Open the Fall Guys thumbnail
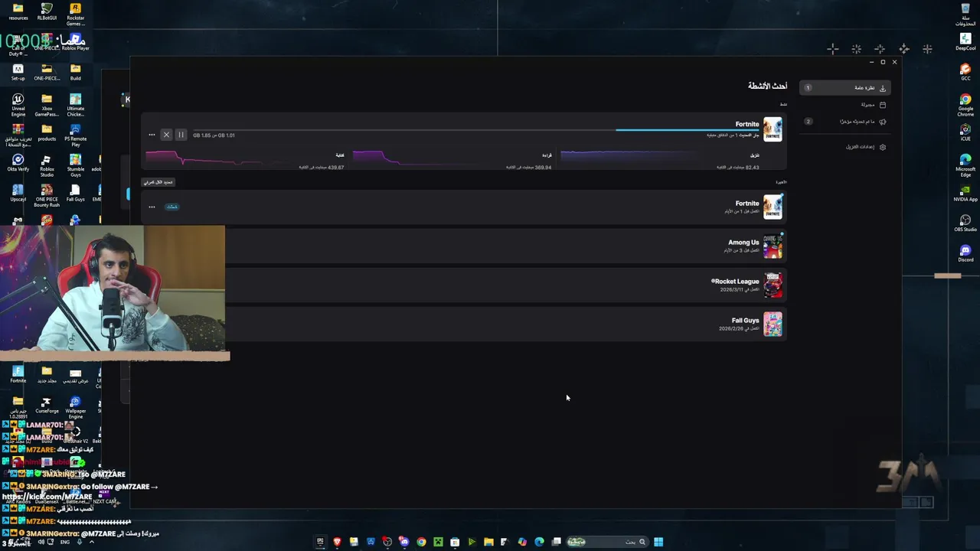Image resolution: width=980 pixels, height=551 pixels. click(x=773, y=324)
